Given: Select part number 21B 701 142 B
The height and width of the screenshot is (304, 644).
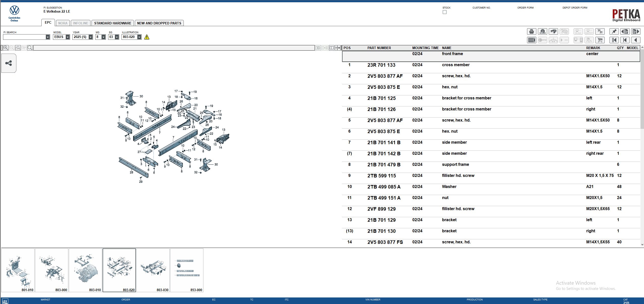Looking at the screenshot, I should (x=384, y=154).
